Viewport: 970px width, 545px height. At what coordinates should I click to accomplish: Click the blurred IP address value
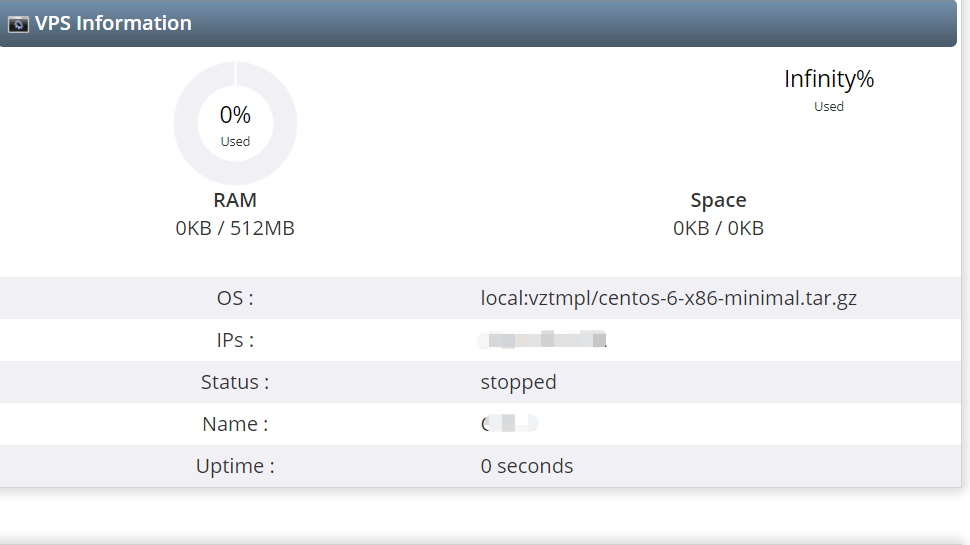[x=543, y=340]
